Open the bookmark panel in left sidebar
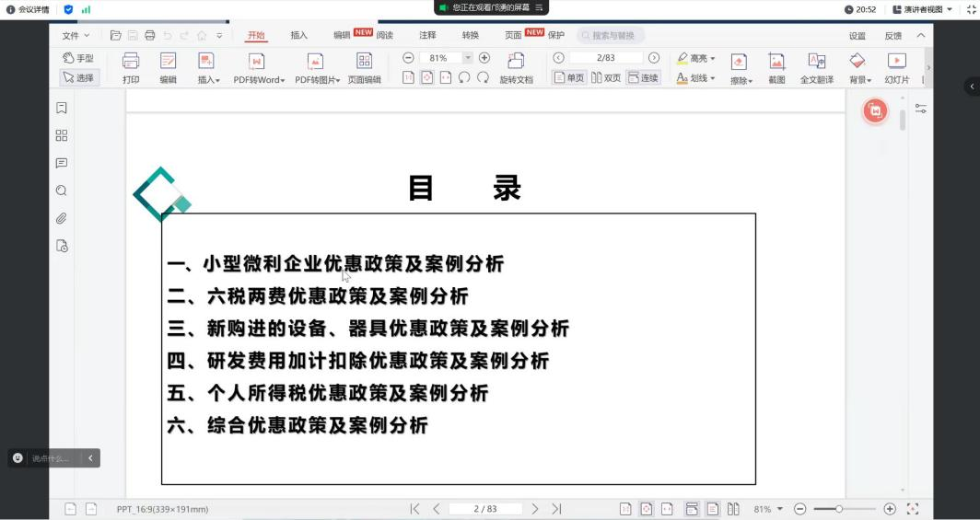The height and width of the screenshot is (520, 980). 62,108
